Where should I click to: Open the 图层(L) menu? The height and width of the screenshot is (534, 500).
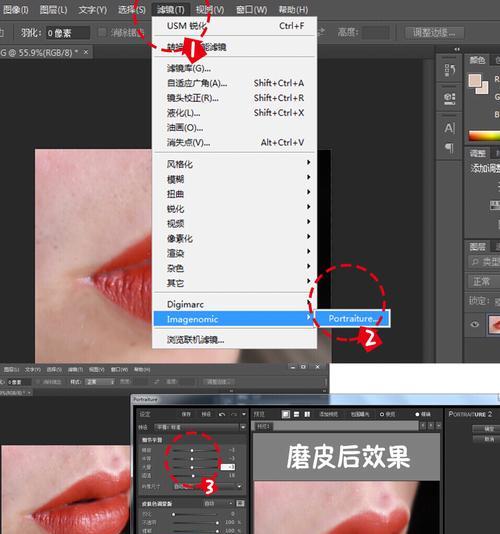53,10
